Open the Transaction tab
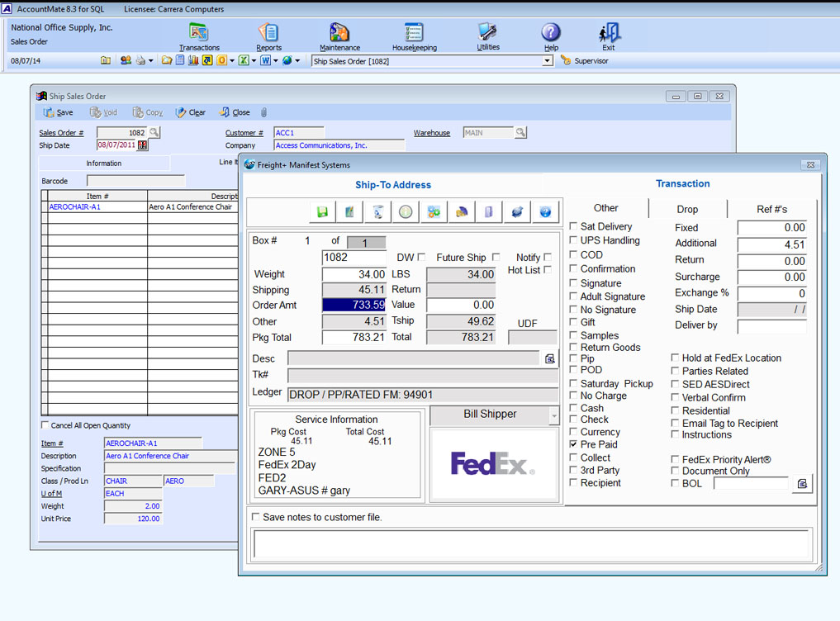The height and width of the screenshot is (621, 840). click(x=682, y=184)
